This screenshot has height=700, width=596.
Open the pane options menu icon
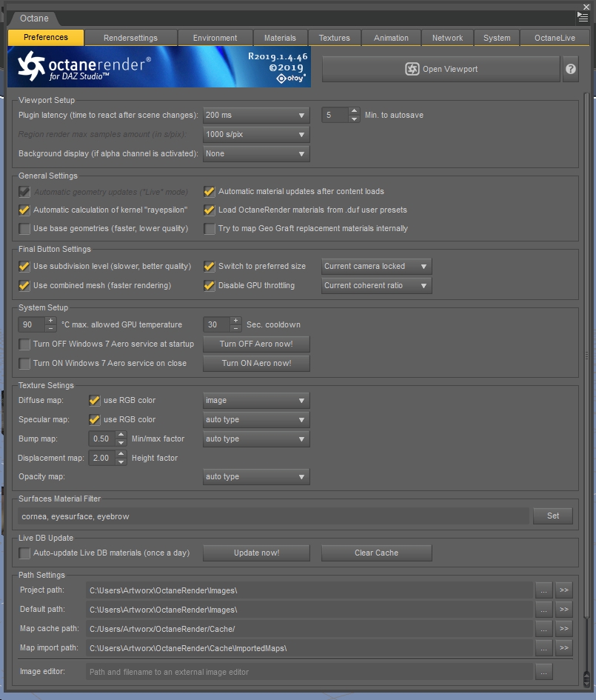(583, 17)
